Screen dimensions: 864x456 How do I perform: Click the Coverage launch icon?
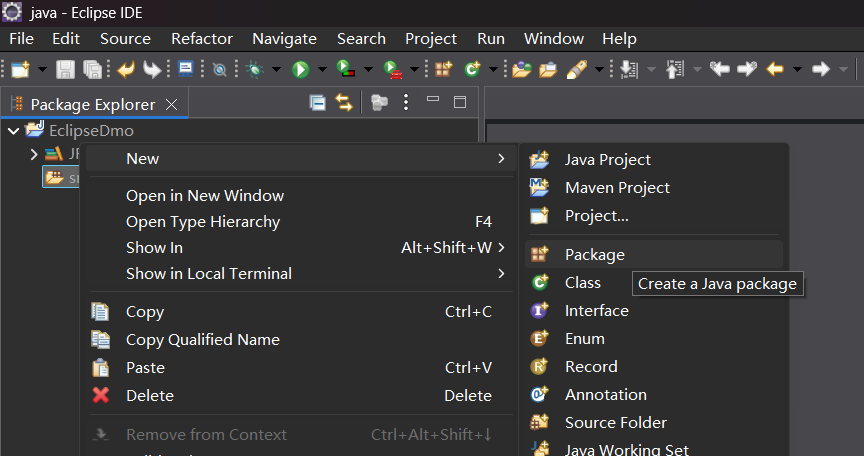click(x=345, y=69)
